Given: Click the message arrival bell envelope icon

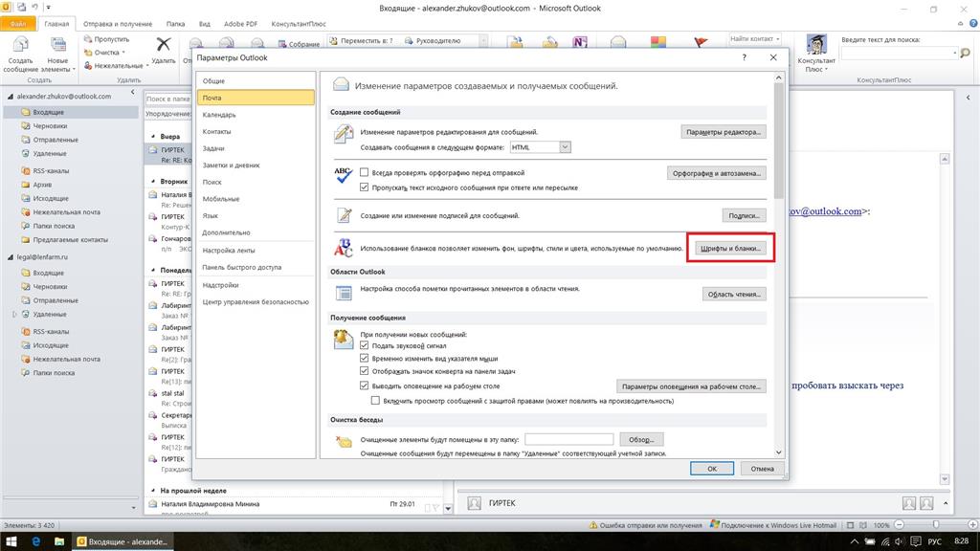Looking at the screenshot, I should tap(344, 339).
